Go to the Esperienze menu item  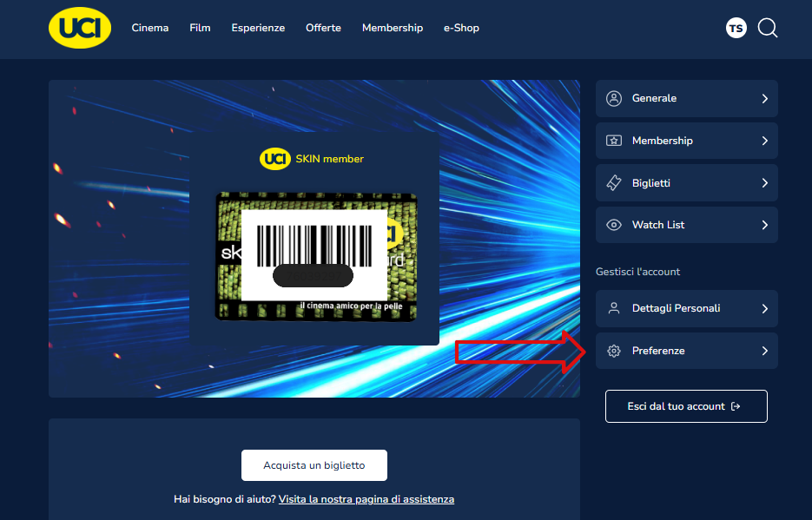click(x=258, y=28)
